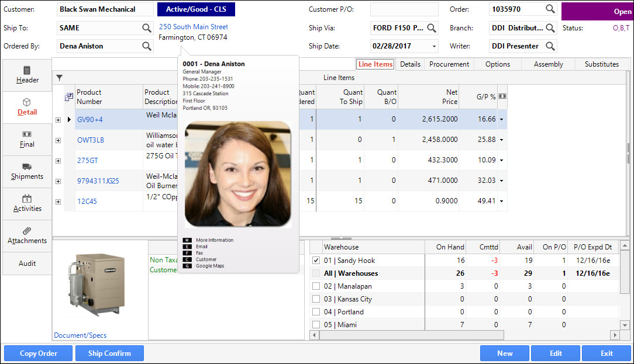Click the Ship Confirm button
This screenshot has width=634, height=364.
click(x=109, y=353)
